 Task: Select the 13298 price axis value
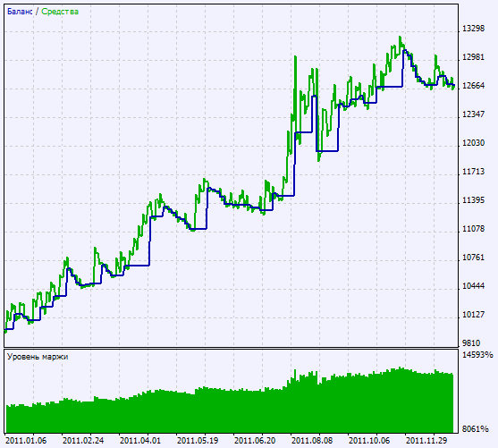click(x=473, y=29)
